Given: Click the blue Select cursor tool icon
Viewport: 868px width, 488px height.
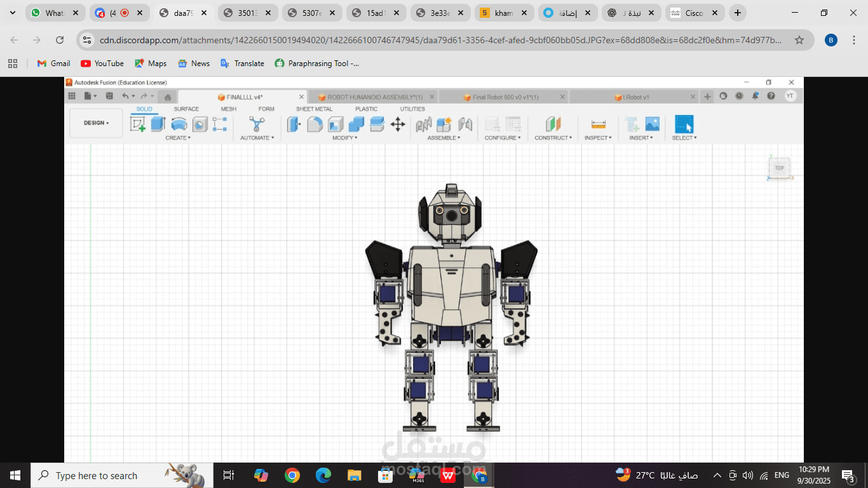Looking at the screenshot, I should click(684, 124).
